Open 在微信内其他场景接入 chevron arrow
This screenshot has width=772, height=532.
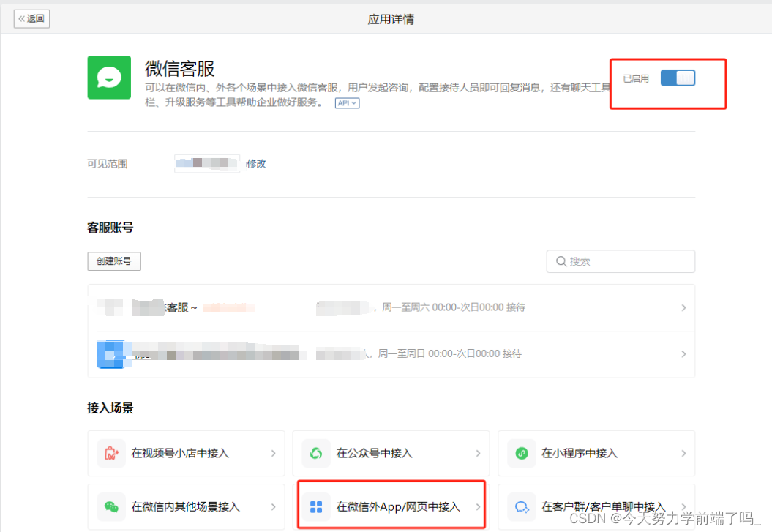click(273, 507)
